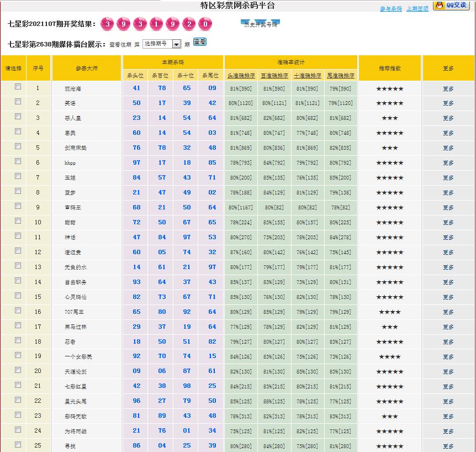Select the checkbox next to hhpp
The width and height of the screenshot is (476, 452).
[18, 161]
